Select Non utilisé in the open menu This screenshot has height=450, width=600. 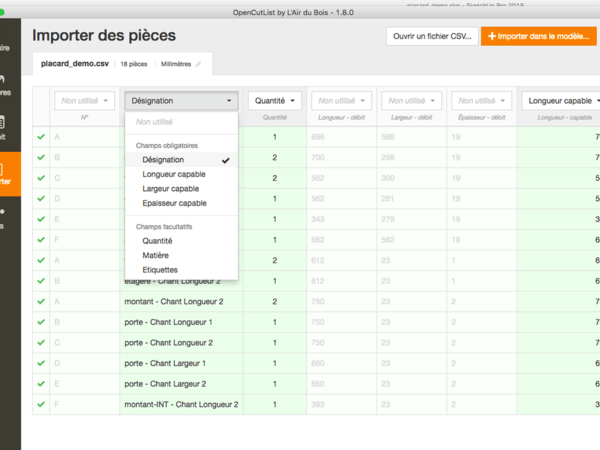click(181, 122)
